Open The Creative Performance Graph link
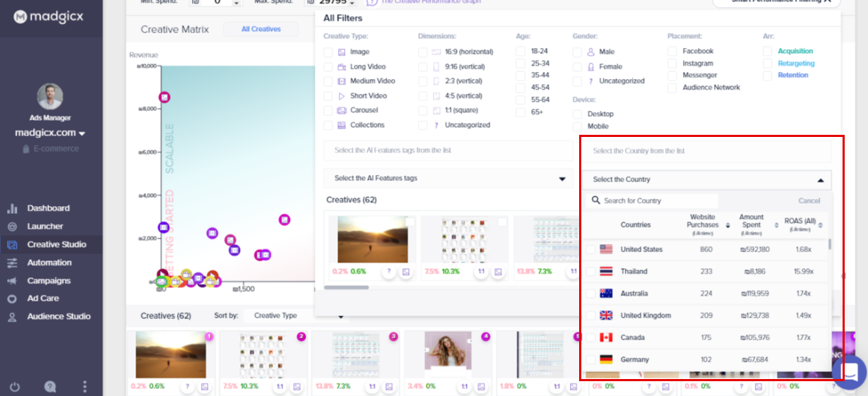Viewport: 868px width, 396px height. [x=431, y=2]
